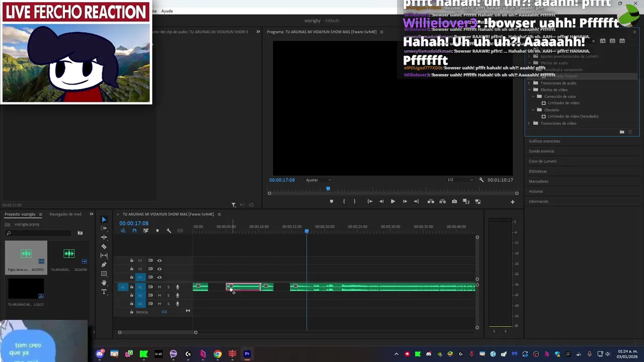Go to Out point
Viewport: 644px width, 362px height.
click(x=416, y=202)
